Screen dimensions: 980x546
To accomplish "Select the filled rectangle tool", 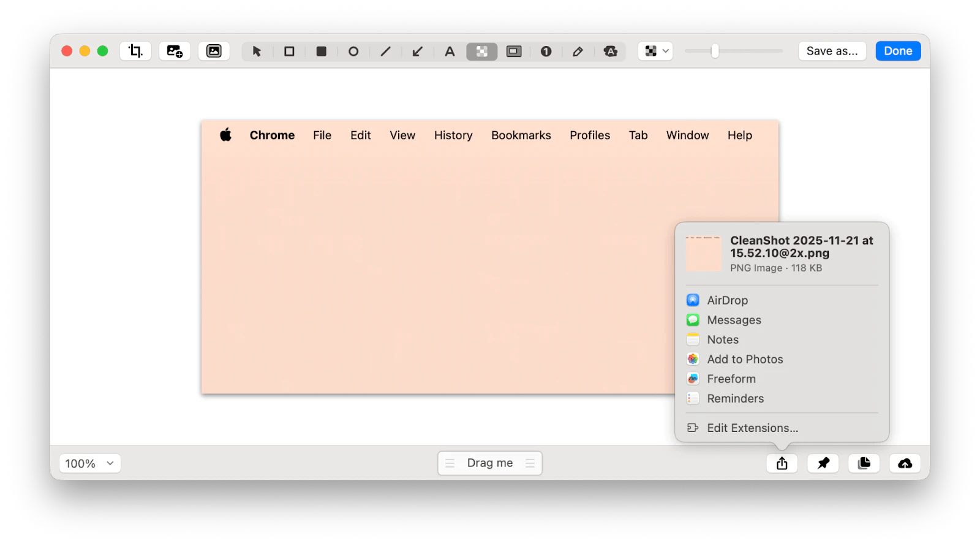I will (x=321, y=51).
